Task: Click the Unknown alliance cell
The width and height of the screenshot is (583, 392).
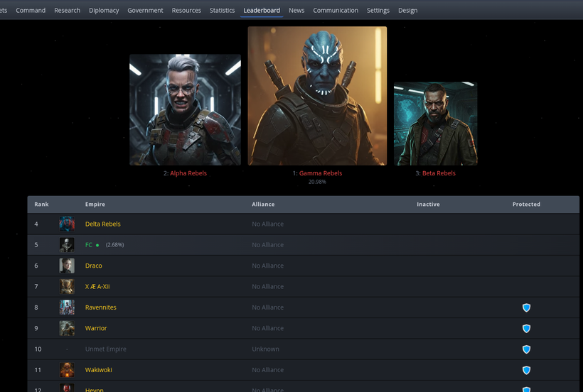Action: click(x=265, y=349)
